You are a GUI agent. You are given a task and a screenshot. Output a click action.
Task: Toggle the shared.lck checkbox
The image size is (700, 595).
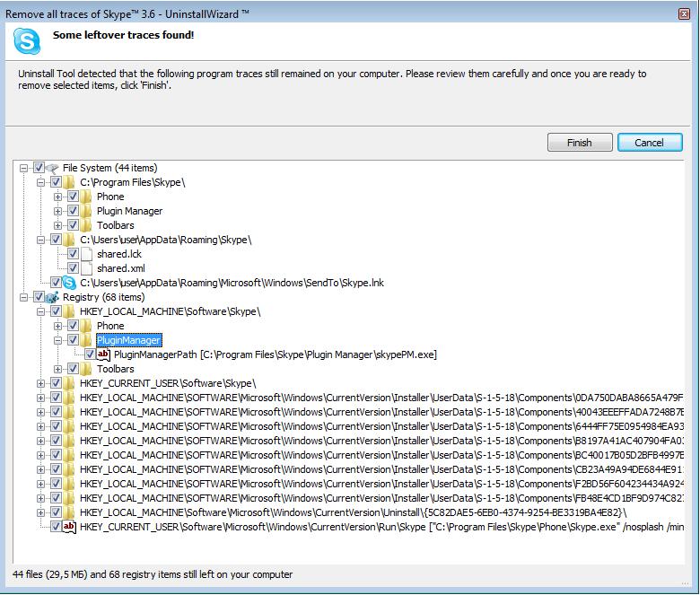tap(73, 254)
